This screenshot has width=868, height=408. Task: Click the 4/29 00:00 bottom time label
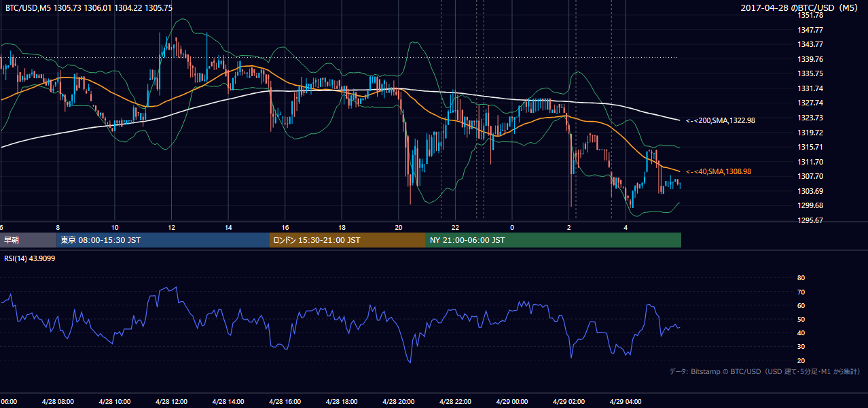(512, 402)
